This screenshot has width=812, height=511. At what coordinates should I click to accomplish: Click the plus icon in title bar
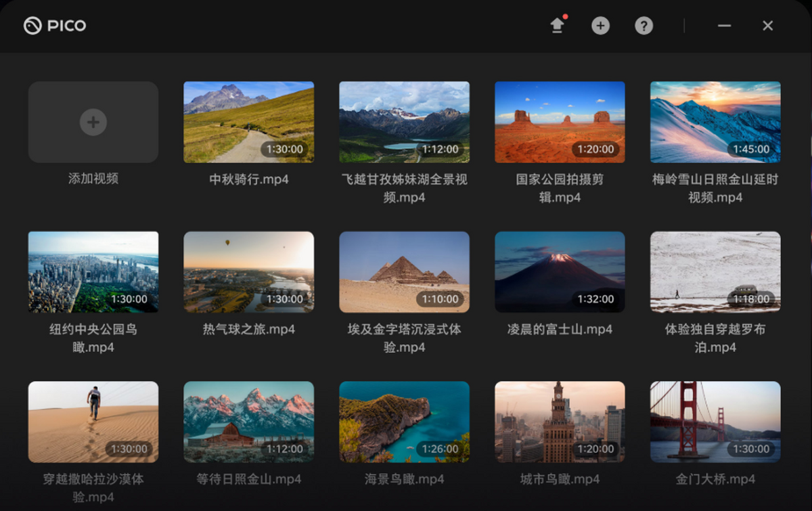pos(600,26)
